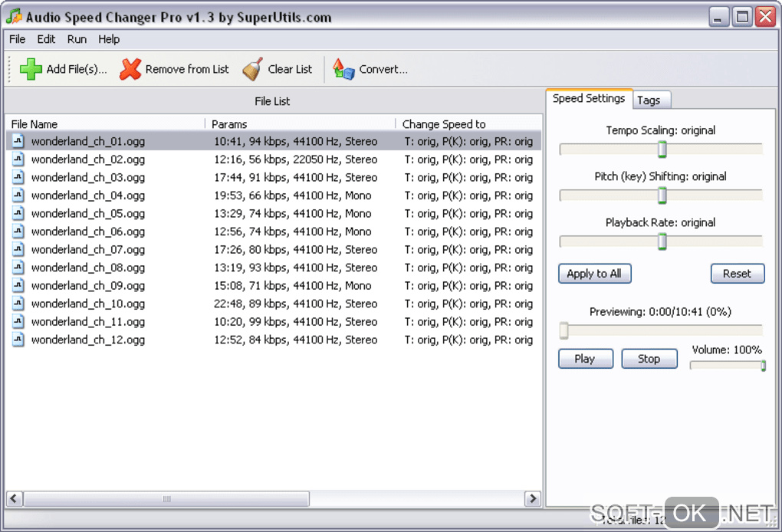Click file icon of wonderland_ch_02.ogg
Screen dimensions: 782x532
click(x=18, y=159)
